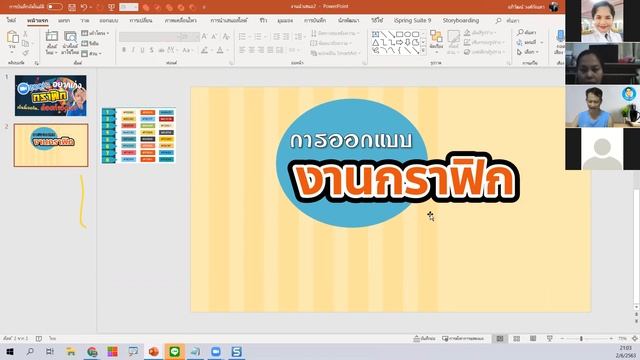Open the Reuse Slides button

[x=70, y=42]
